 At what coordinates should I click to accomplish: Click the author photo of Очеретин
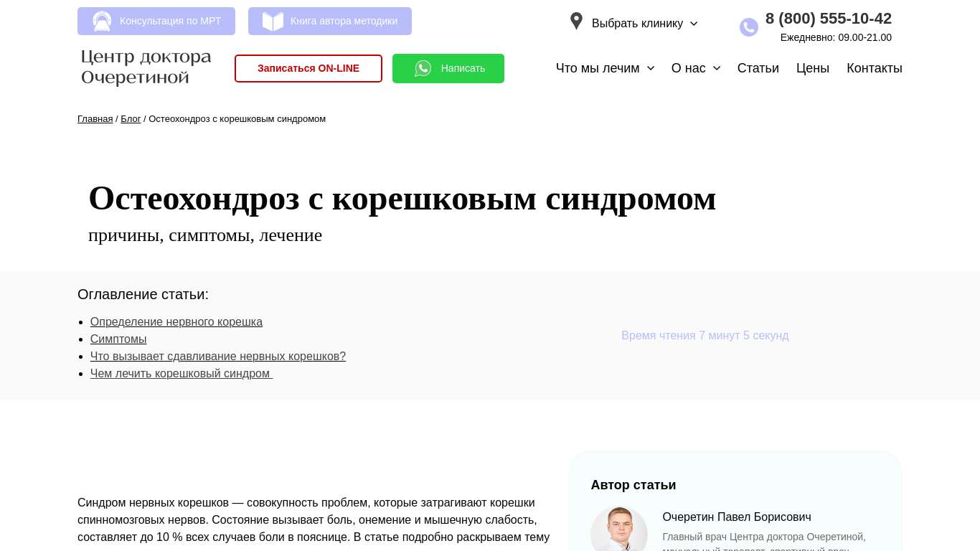618,532
